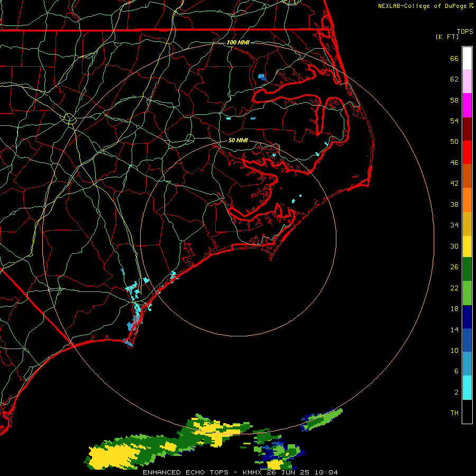Click the 50 value in the legend
Image resolution: width=476 pixels, height=476 pixels.
point(454,142)
